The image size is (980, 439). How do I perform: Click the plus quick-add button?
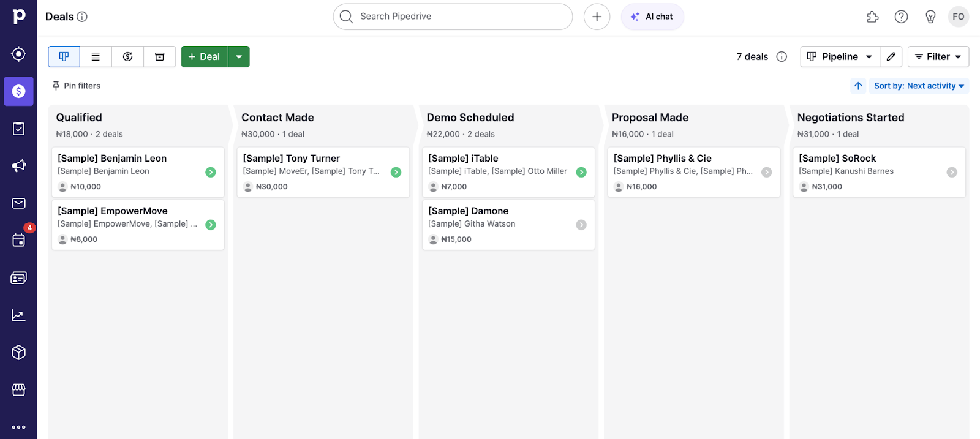pos(597,17)
